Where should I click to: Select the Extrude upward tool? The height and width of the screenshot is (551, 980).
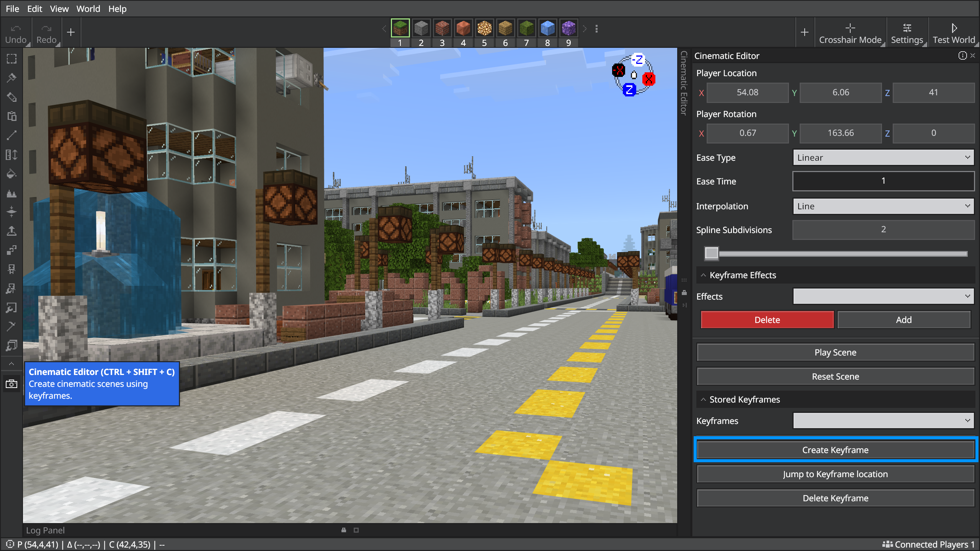click(x=11, y=231)
